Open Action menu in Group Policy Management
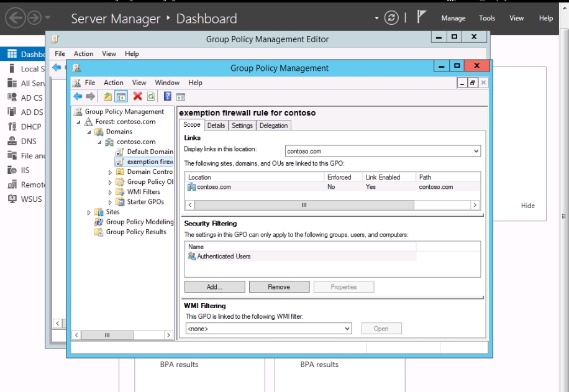The width and height of the screenshot is (569, 392). (x=113, y=83)
